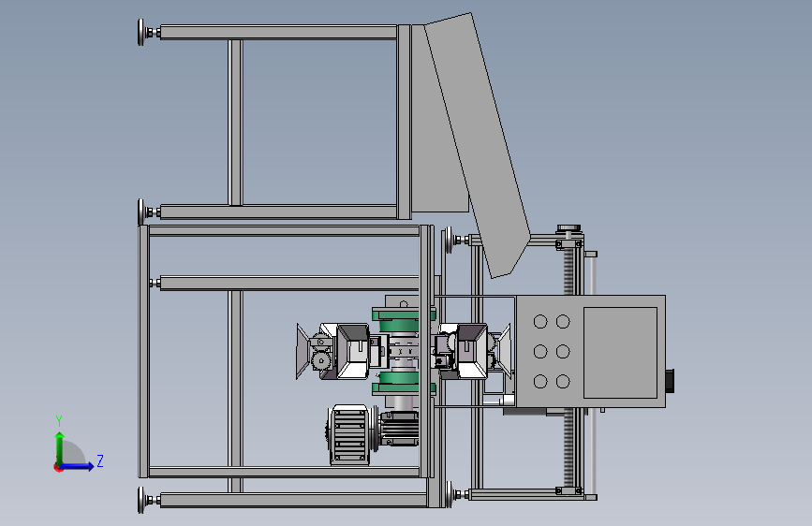
Task: Select the black knob on control box side
Action: [670, 381]
